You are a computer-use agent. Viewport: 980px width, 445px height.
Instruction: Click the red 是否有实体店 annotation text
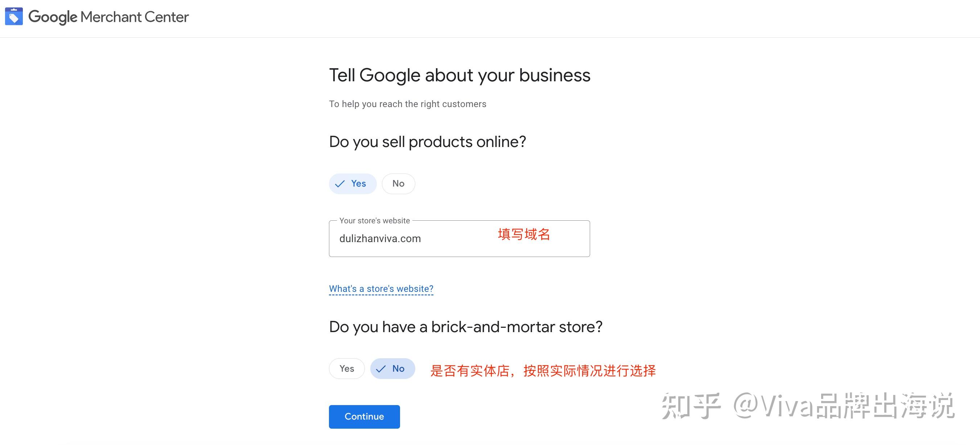tap(543, 370)
